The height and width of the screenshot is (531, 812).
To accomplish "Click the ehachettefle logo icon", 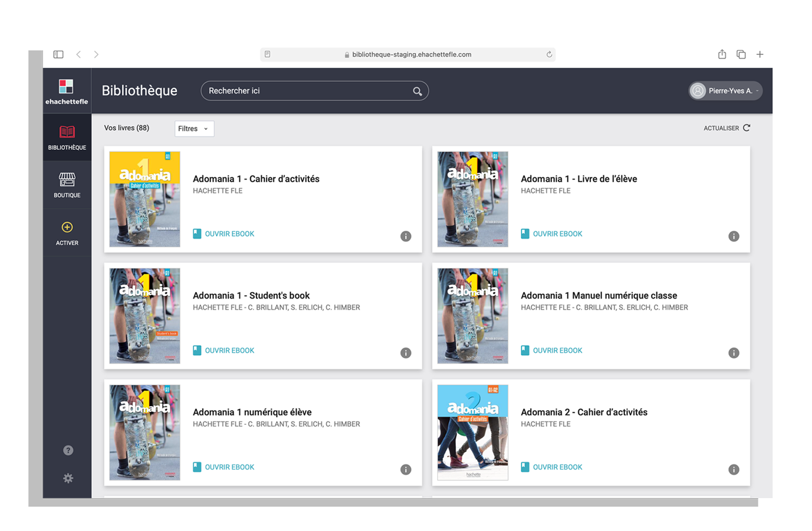I will [66, 87].
